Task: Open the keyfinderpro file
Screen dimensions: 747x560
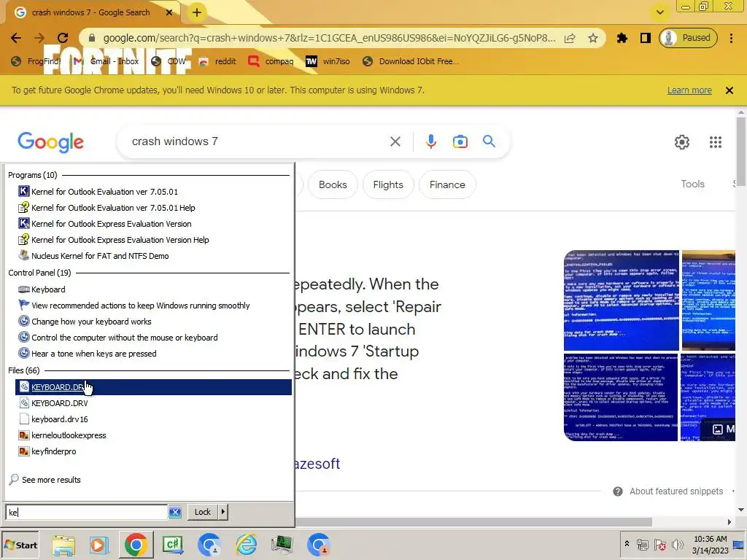Action: coord(47,451)
